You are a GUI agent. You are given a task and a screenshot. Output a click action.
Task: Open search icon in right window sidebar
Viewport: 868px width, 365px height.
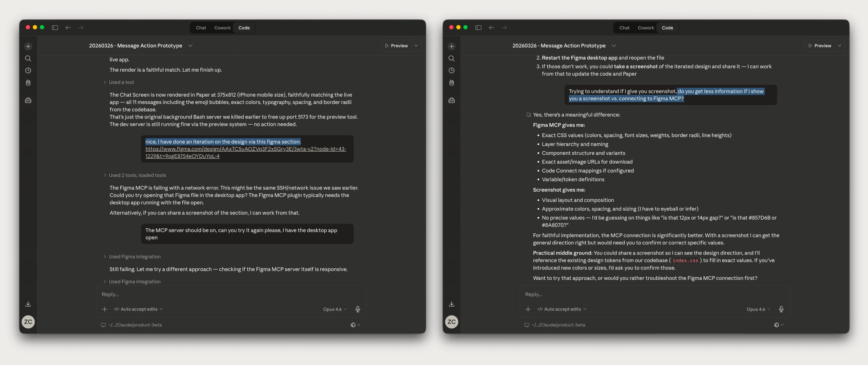click(451, 59)
